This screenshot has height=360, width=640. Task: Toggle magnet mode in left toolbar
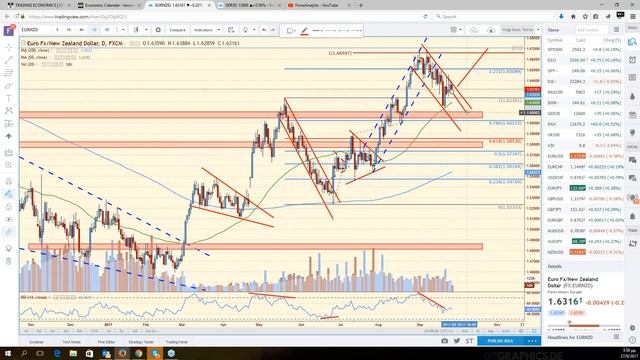[9, 181]
